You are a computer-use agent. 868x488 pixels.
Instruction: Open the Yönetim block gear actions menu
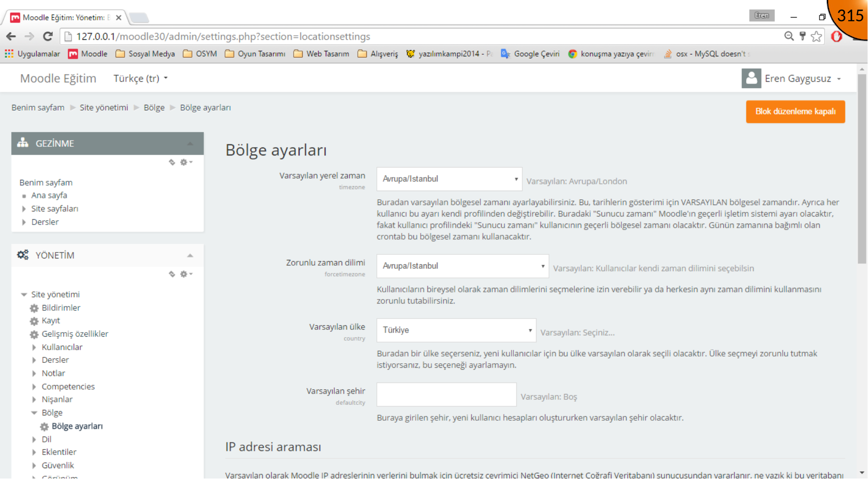coord(186,274)
